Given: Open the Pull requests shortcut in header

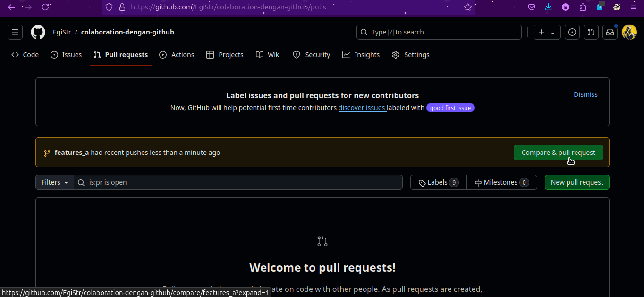Looking at the screenshot, I should 591,32.
